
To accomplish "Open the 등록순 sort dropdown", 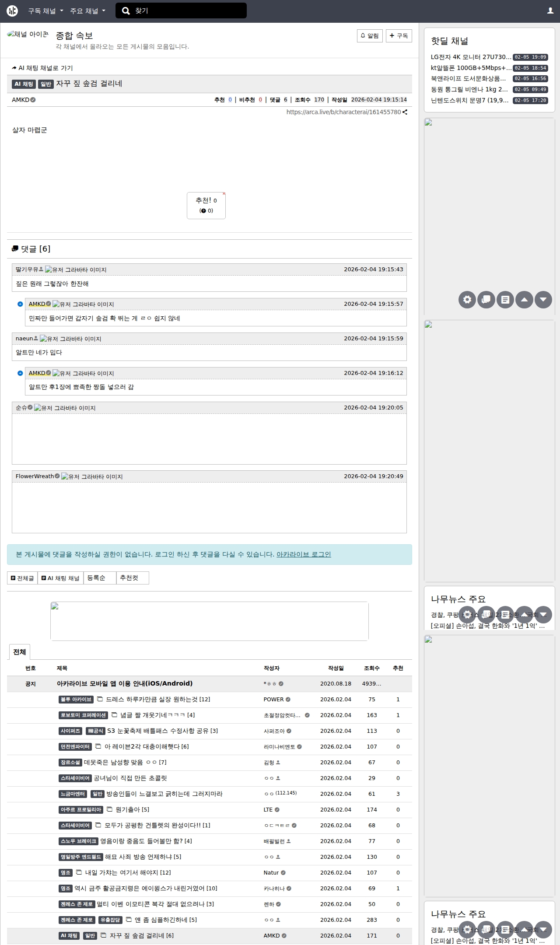I will (100, 578).
